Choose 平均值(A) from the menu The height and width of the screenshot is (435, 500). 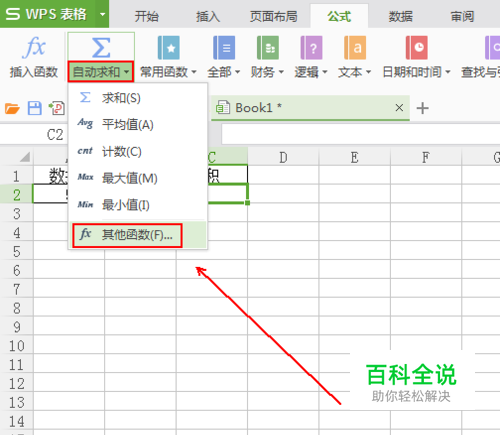coord(138,125)
